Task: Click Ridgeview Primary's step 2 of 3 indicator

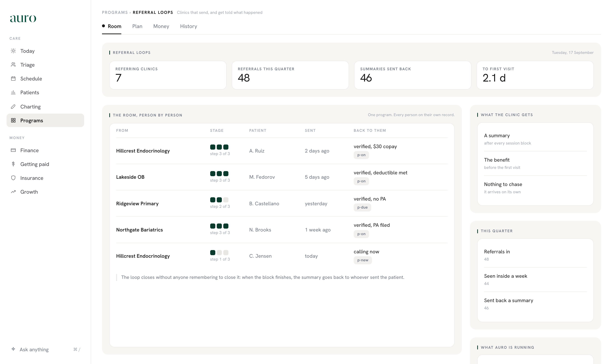Action: pos(220,203)
